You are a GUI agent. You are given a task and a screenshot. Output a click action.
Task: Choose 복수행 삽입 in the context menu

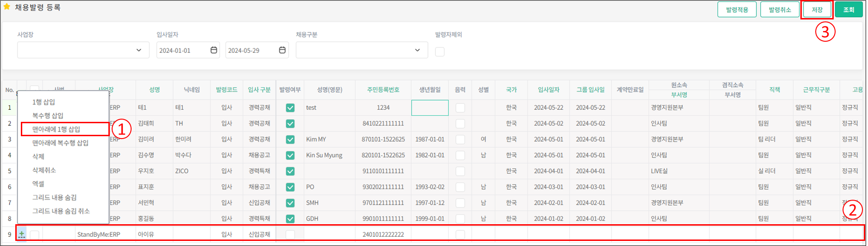pos(48,115)
